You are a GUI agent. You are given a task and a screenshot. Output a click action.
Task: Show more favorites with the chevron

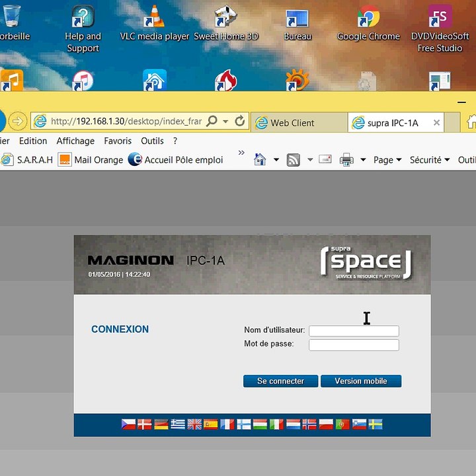pos(241,153)
